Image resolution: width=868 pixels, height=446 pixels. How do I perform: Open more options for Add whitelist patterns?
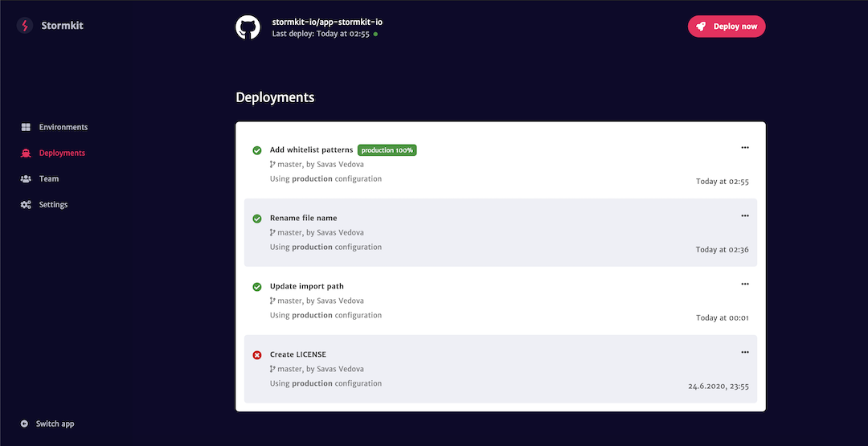[744, 148]
